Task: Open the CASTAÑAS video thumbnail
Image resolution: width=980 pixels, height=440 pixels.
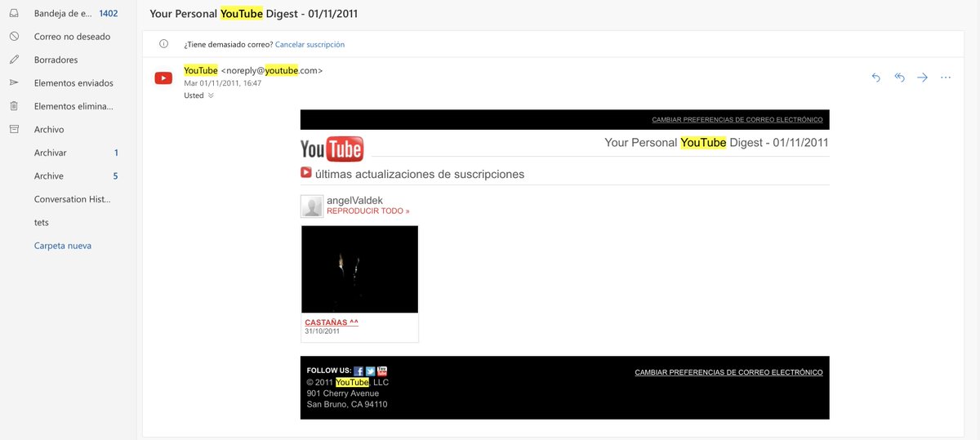Action: pos(359,269)
